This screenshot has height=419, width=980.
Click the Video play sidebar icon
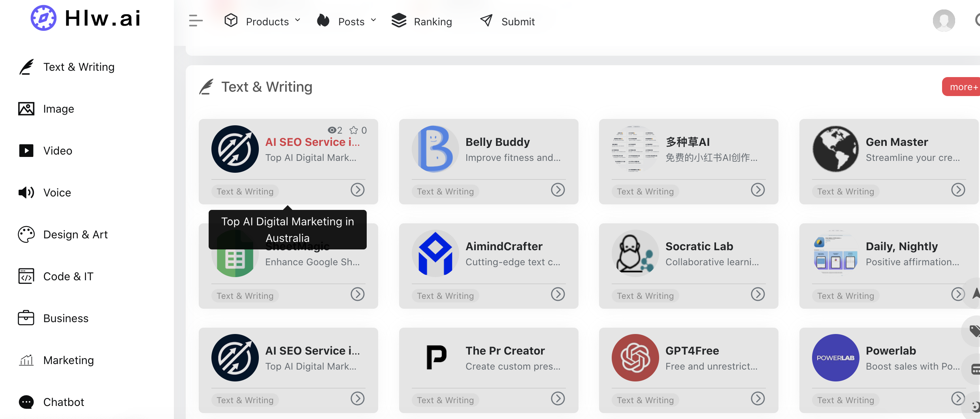pos(26,151)
